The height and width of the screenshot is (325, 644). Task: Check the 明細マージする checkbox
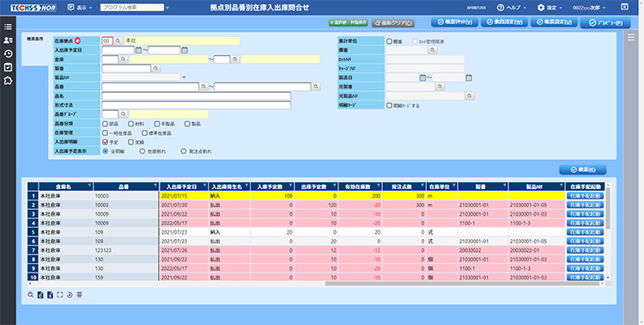(x=389, y=105)
